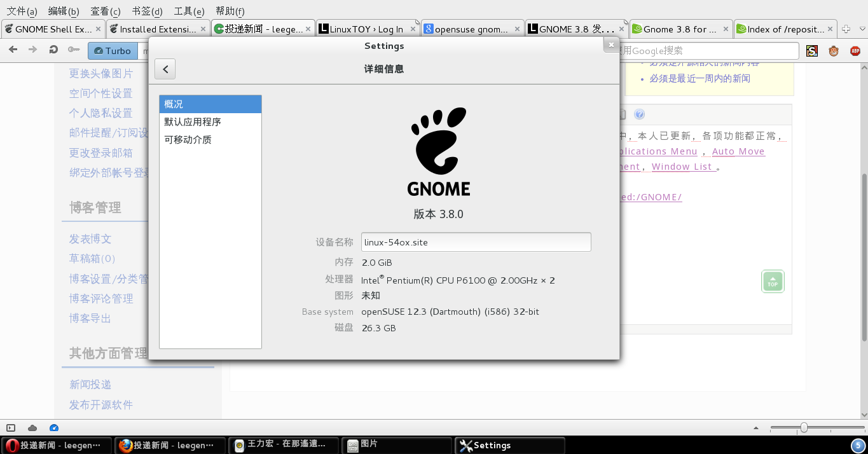Open 帮助(f) menu
This screenshot has width=868, height=454.
tap(230, 11)
